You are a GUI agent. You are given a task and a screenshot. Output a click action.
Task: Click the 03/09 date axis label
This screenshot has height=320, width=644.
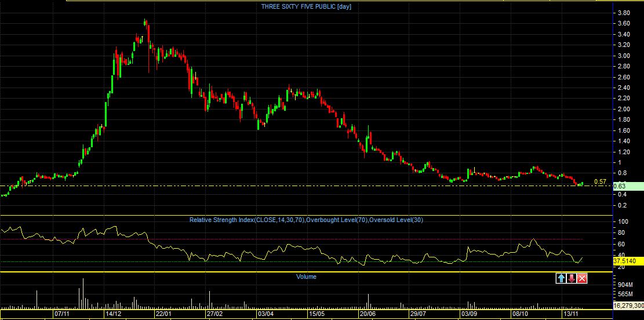469,314
